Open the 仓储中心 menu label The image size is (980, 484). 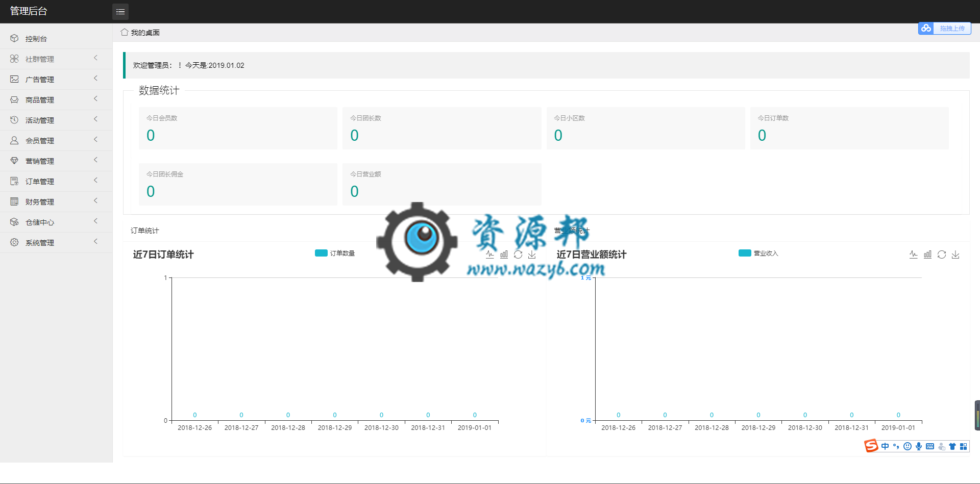(x=40, y=222)
